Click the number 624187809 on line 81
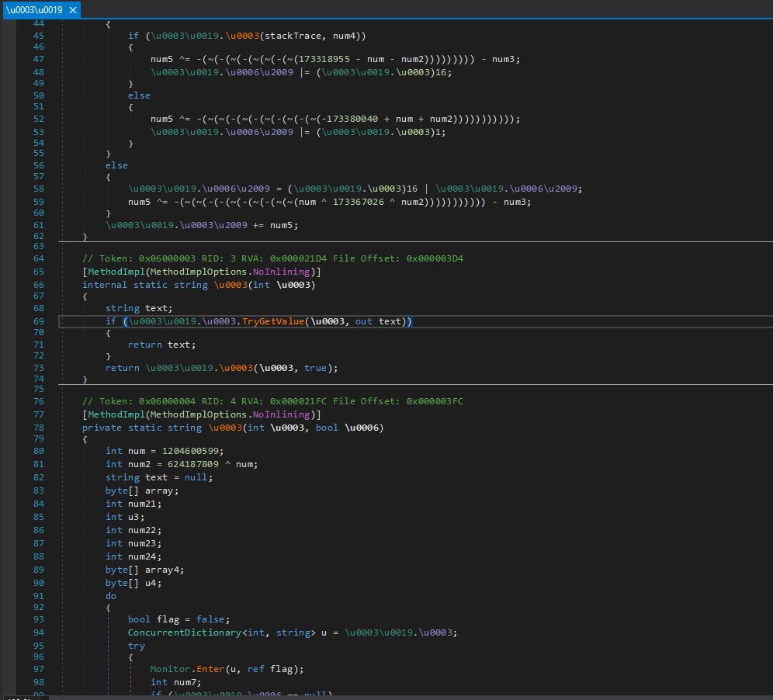The width and height of the screenshot is (773, 700). pos(193,464)
